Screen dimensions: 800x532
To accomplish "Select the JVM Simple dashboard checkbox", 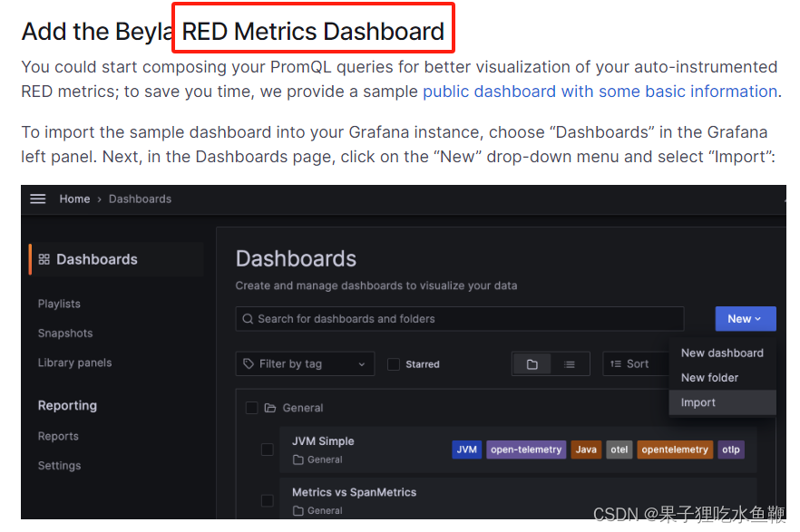I will [267, 450].
